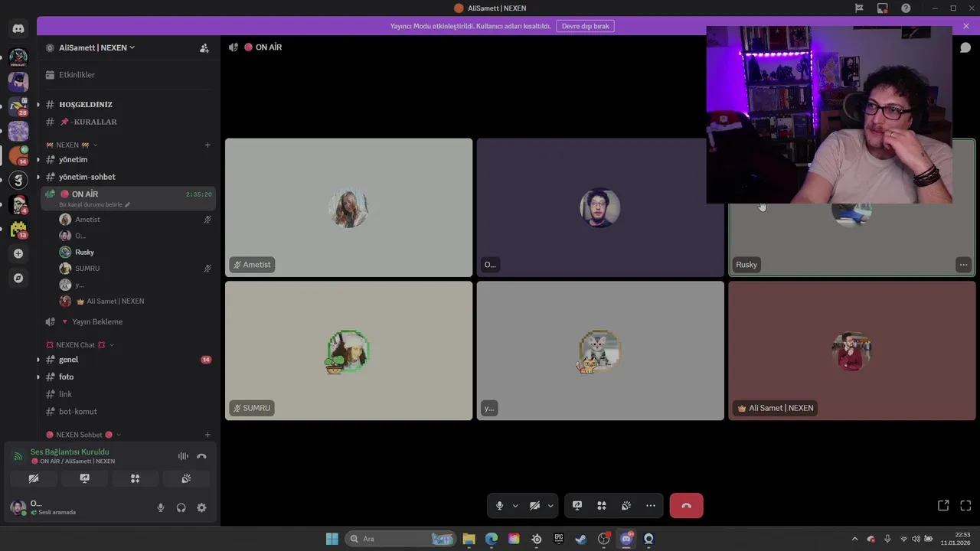Invite people to the server icon
This screenshot has width=980, height=551.
204,47
